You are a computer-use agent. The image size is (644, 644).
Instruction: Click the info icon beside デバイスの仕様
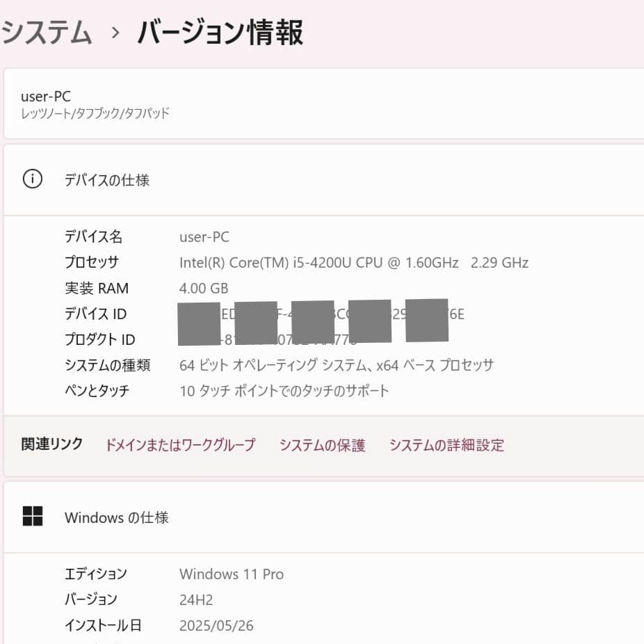[31, 178]
